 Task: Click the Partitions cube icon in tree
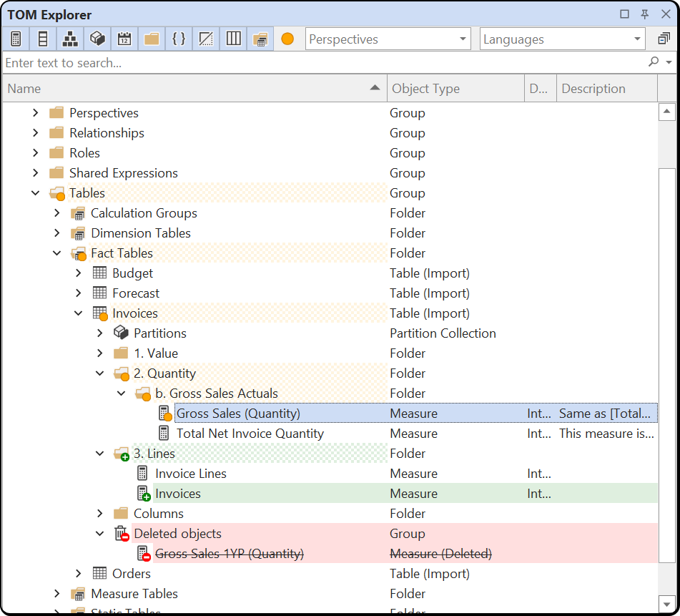point(121,333)
